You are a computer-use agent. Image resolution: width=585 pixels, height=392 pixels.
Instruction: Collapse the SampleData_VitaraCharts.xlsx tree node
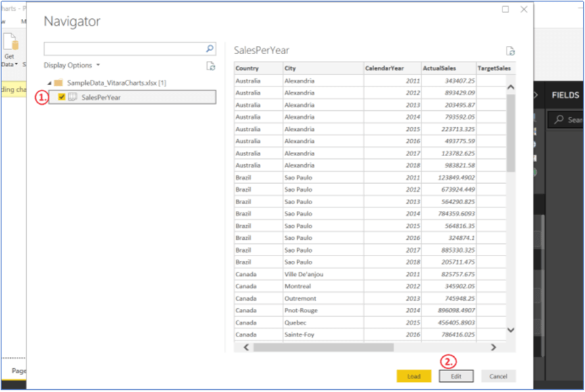(x=49, y=82)
